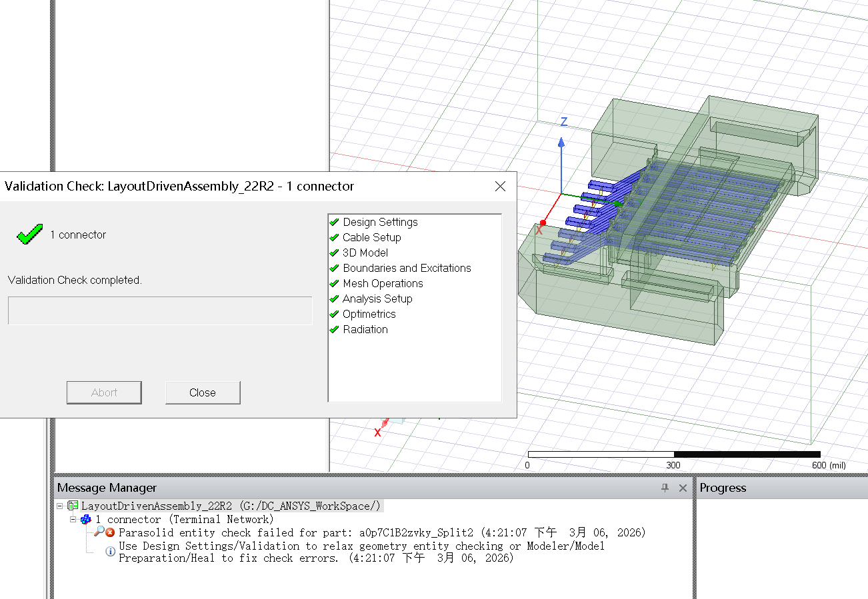Collapse the LayoutDrivenAssembly_22R2 message tree node

coord(60,506)
